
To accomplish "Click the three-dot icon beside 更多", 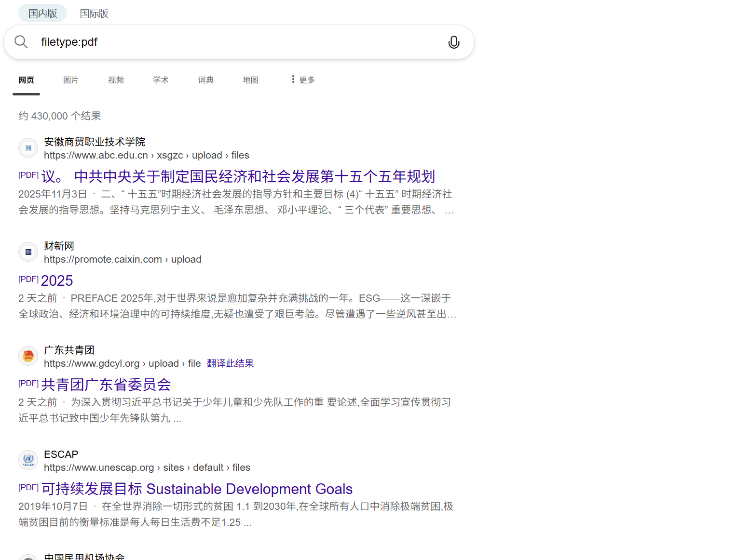I will [293, 79].
